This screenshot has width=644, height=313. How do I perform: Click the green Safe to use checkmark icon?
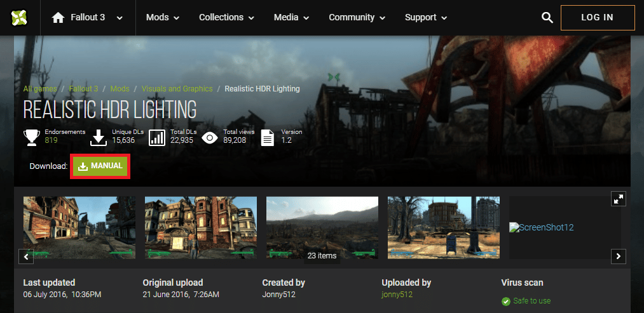click(506, 302)
